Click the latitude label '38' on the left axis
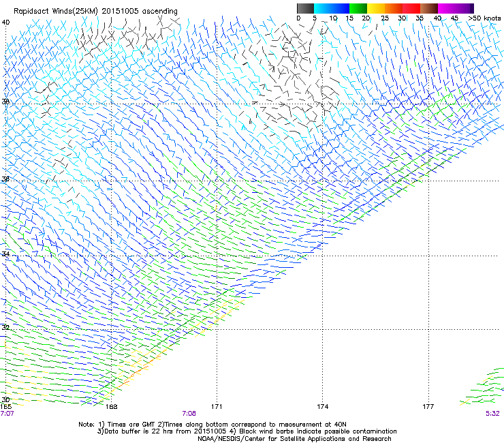The width and height of the screenshot is (504, 443). [x=5, y=102]
